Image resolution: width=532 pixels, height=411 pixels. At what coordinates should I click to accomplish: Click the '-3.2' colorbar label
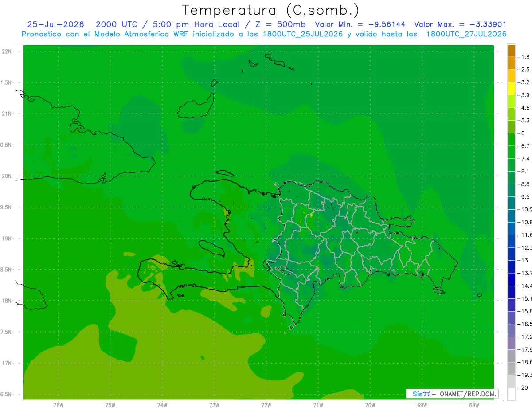tap(524, 82)
